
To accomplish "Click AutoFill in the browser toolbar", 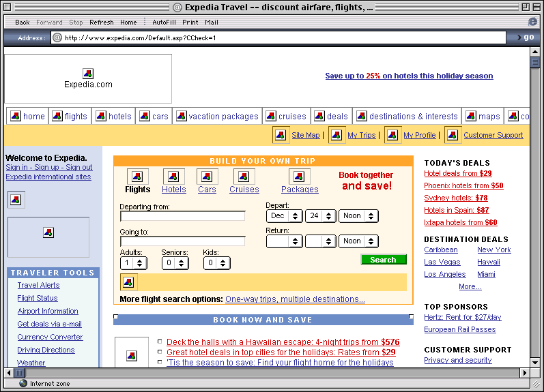I will pos(164,22).
